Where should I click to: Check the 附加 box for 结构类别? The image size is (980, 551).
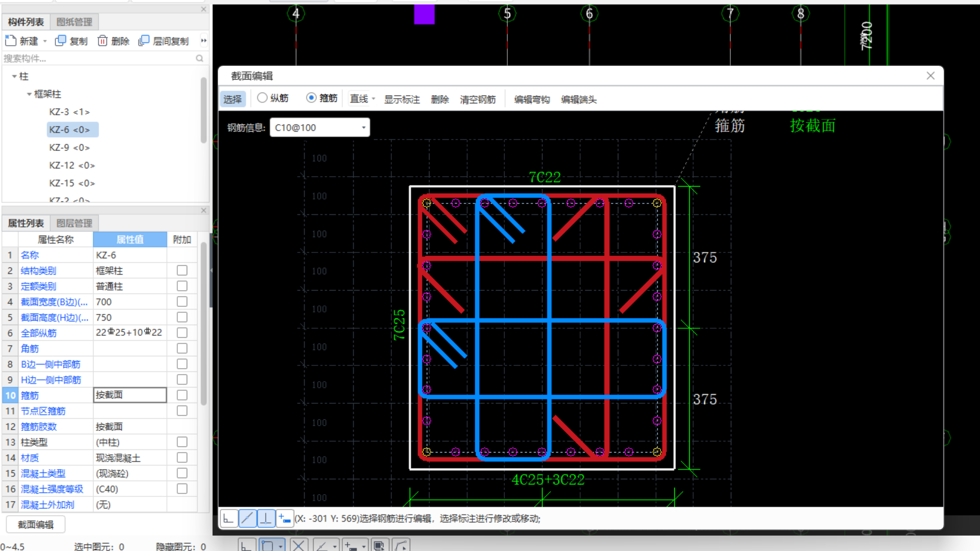click(x=182, y=270)
